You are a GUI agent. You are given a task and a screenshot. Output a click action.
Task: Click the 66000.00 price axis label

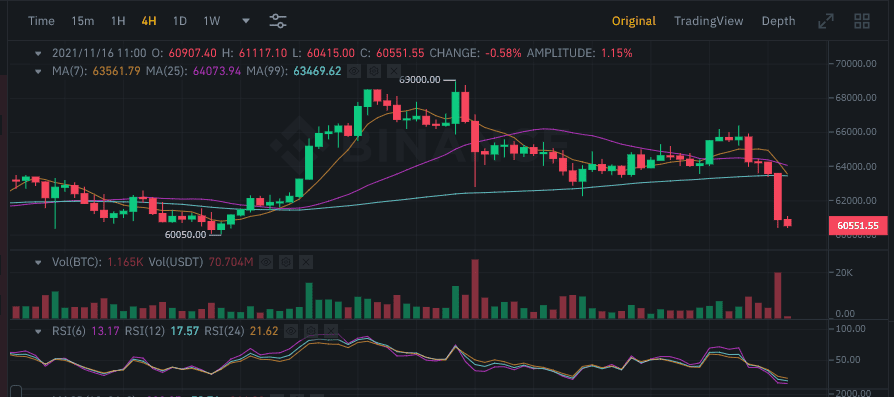pos(857,132)
